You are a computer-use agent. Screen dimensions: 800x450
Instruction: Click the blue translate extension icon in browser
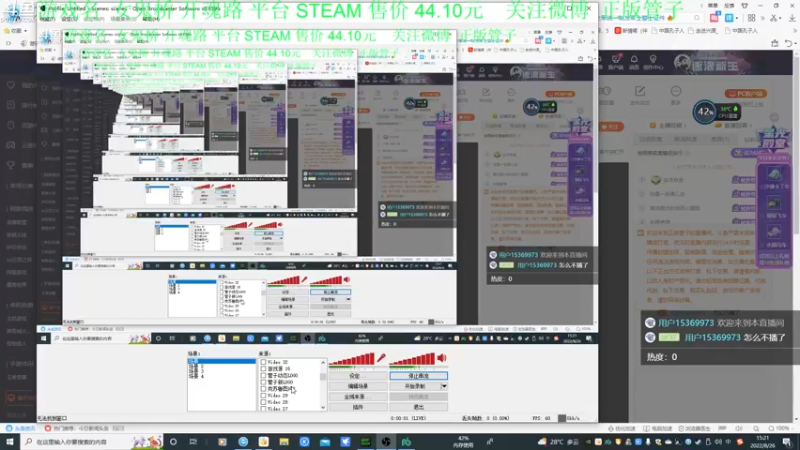(729, 18)
